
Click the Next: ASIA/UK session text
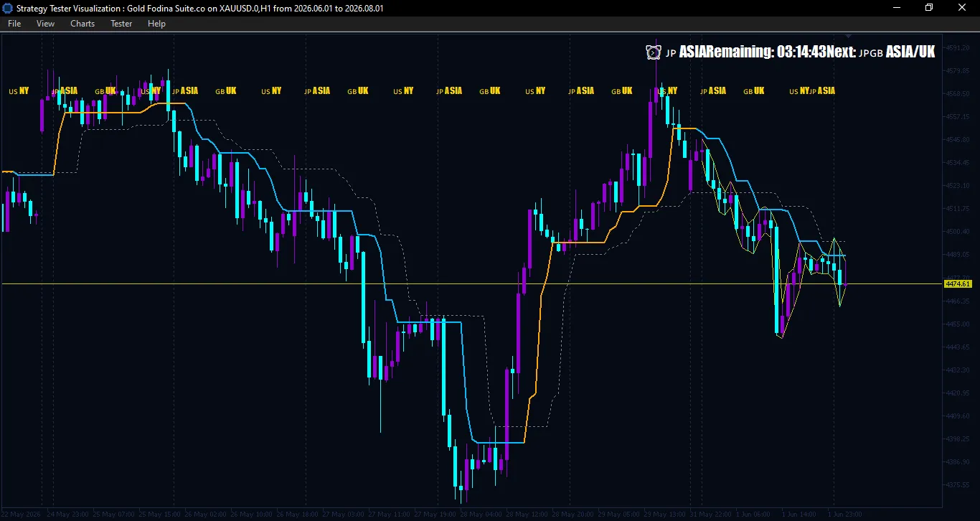click(881, 52)
